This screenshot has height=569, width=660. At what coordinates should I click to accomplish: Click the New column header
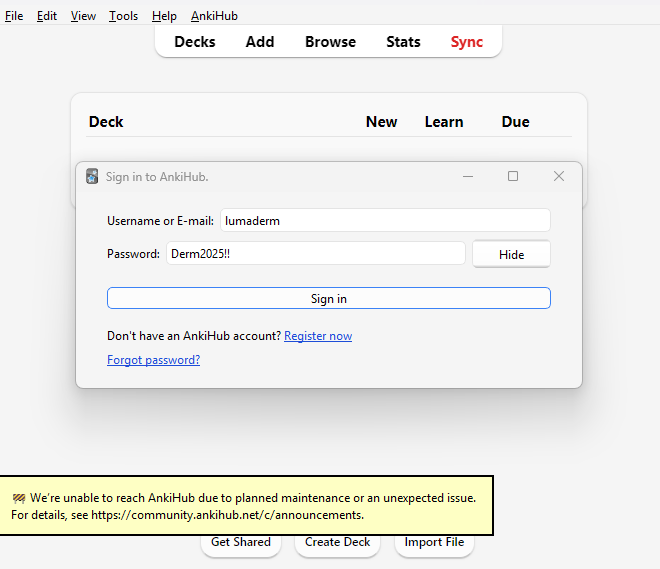[x=381, y=122]
